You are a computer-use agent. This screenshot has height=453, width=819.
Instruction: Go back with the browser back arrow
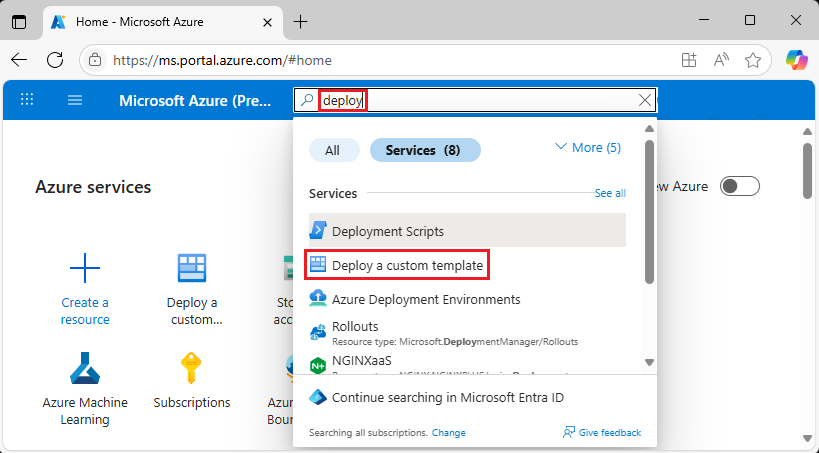point(19,60)
